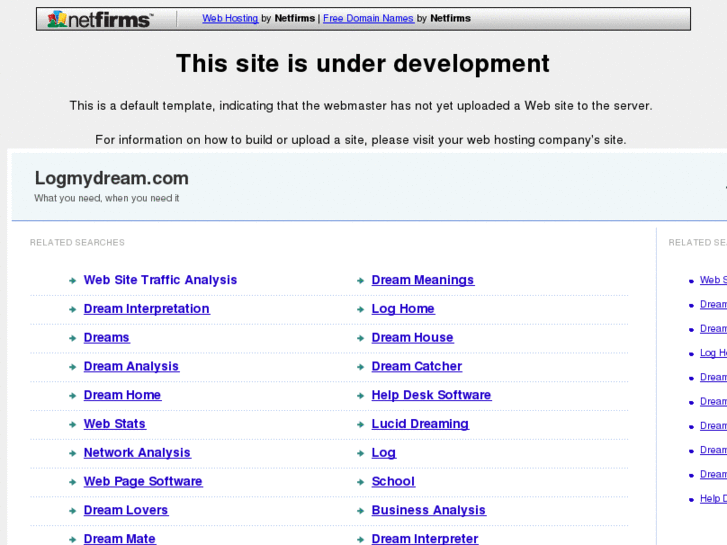Viewport: 727px width, 545px height.
Task: Click the Logmydream.com site title
Action: click(x=112, y=178)
